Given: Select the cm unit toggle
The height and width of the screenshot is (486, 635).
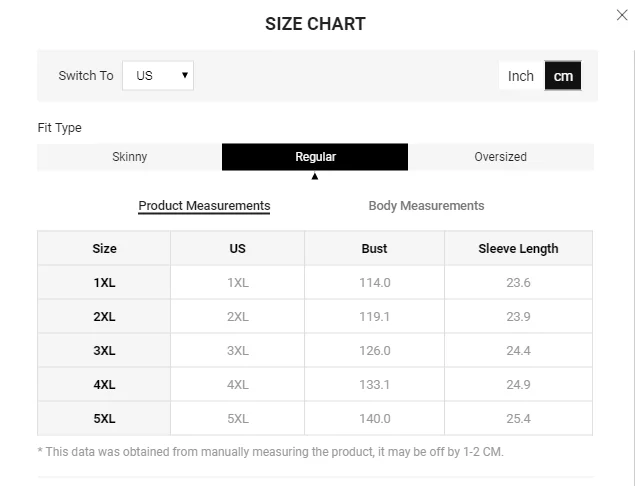Looking at the screenshot, I should click(563, 76).
